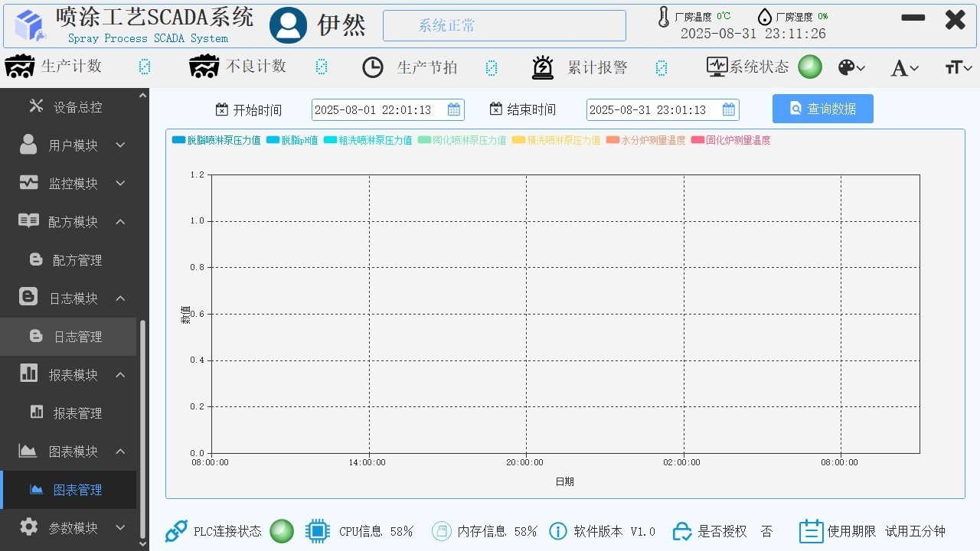This screenshot has height=551, width=980.
Task: Toggle the 脱脂pH值 series in chart legend
Action: coord(299,141)
